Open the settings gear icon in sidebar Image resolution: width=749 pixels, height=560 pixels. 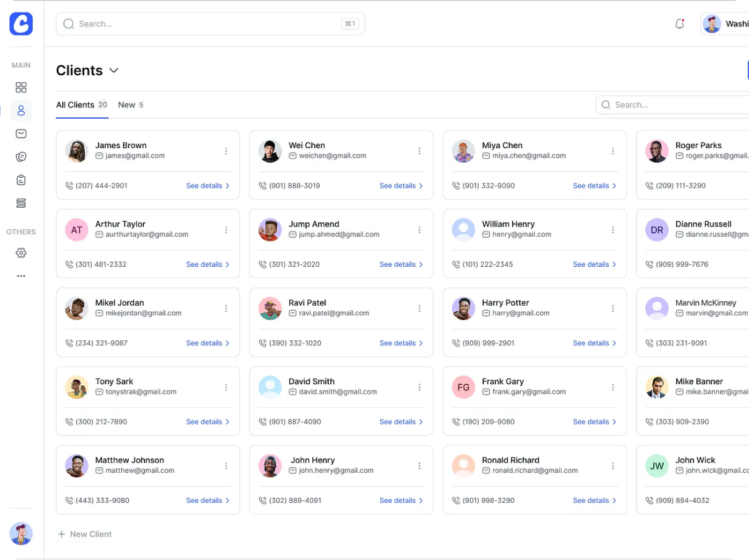click(x=21, y=253)
